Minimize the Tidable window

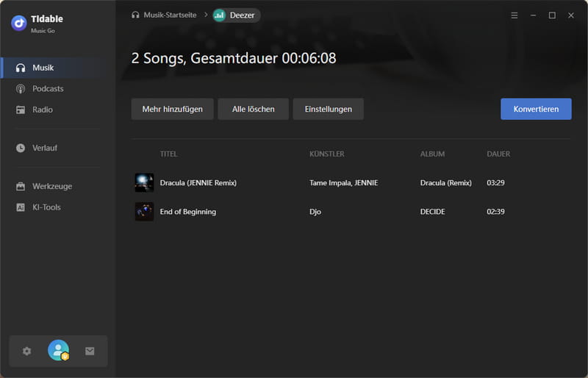[x=534, y=15]
